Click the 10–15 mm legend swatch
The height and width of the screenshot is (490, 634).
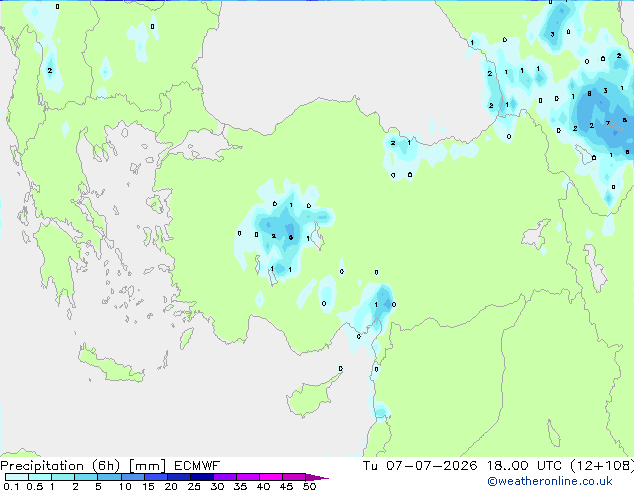132,477
